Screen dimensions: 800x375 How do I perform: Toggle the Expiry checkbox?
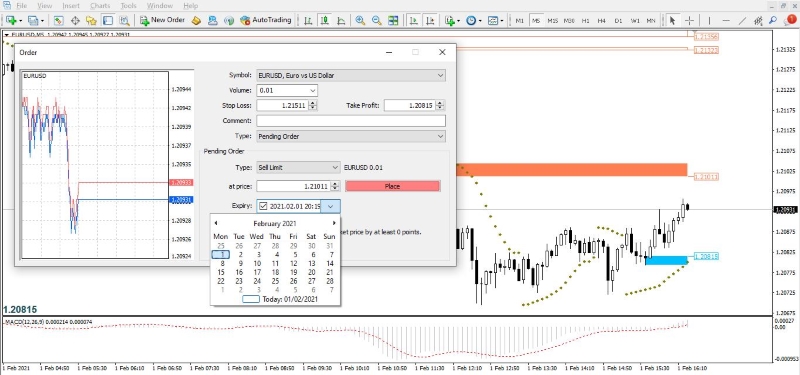263,206
